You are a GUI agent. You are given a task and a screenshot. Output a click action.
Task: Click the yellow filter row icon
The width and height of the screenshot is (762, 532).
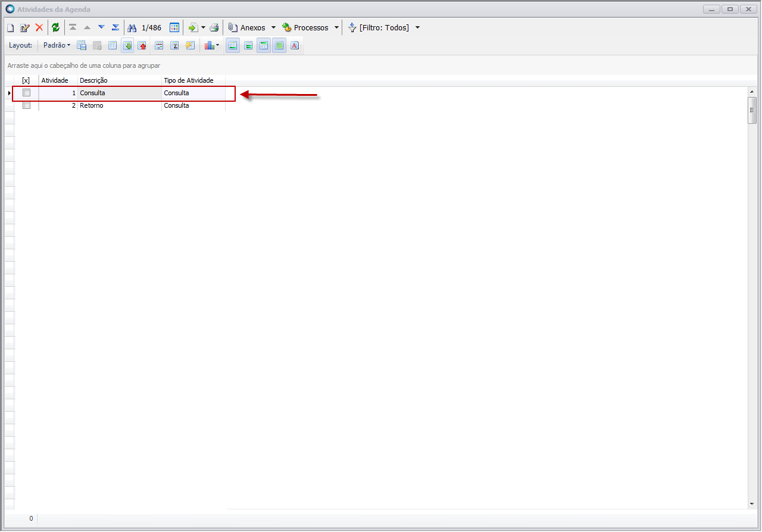tap(190, 45)
